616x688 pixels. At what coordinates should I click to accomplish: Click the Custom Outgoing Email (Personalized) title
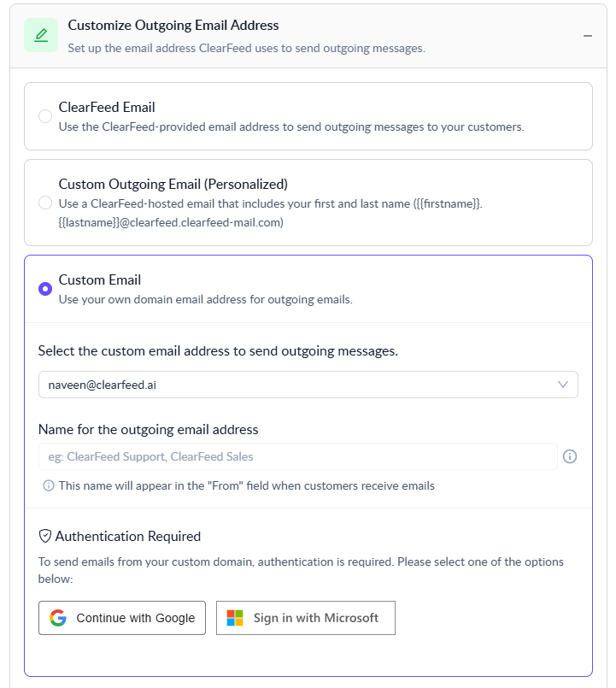point(173,184)
